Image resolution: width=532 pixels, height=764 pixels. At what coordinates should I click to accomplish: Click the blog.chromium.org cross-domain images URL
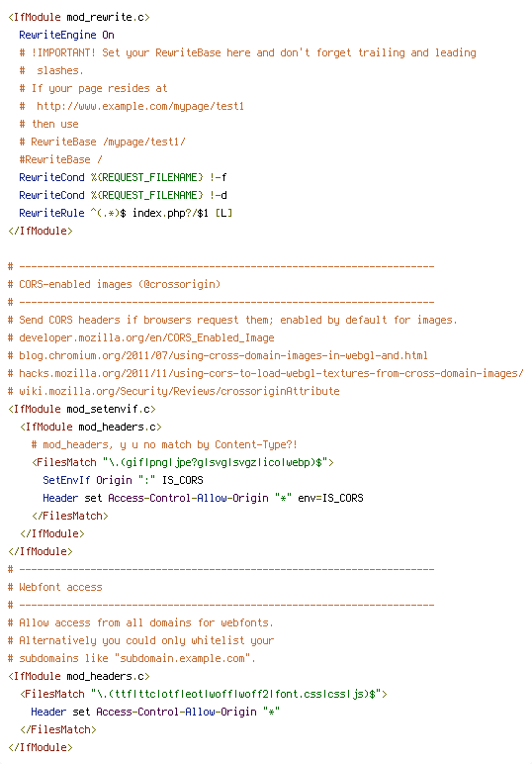coord(223,355)
